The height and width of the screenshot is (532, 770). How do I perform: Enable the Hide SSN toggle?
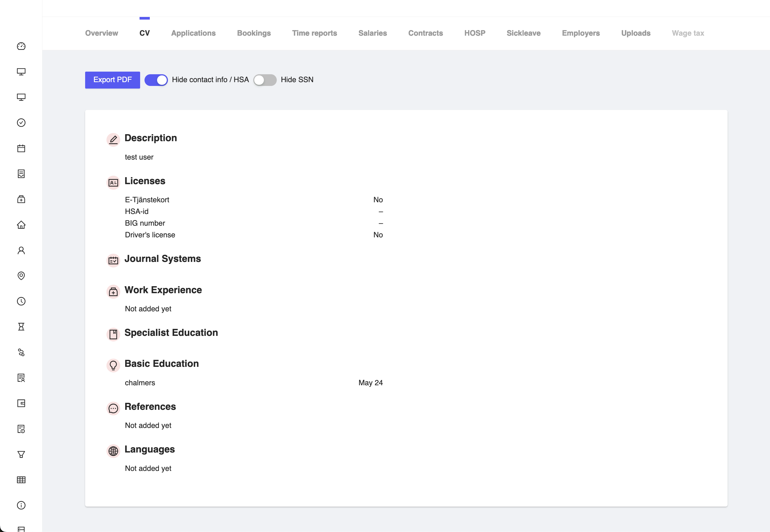click(x=265, y=80)
